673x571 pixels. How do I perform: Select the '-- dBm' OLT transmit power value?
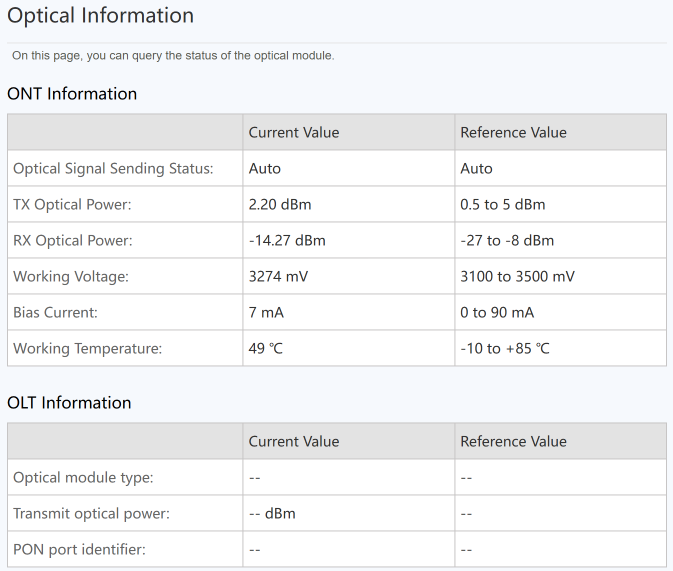[272, 513]
